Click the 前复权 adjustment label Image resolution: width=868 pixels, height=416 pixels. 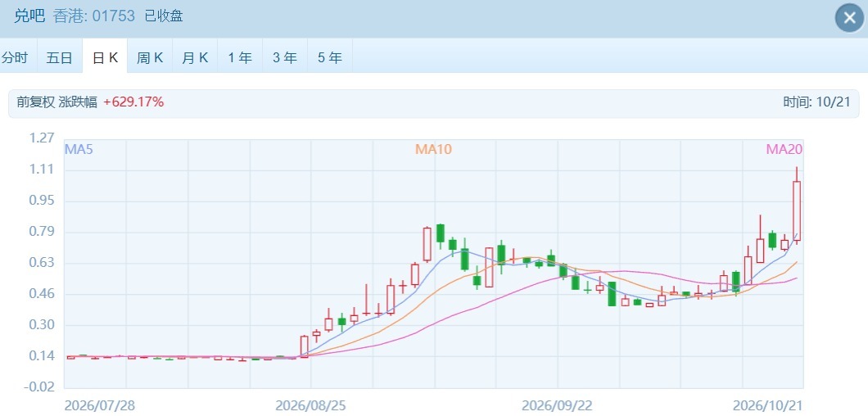pos(35,102)
